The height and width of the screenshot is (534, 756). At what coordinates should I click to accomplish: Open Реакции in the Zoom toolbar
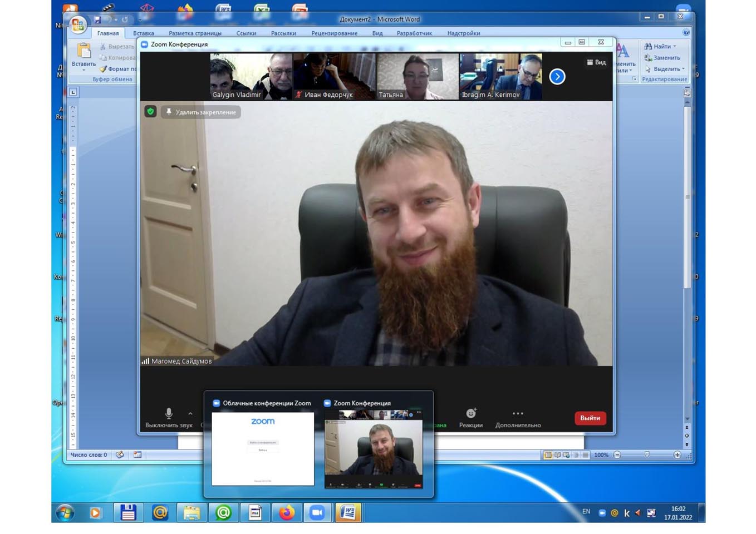click(x=471, y=418)
